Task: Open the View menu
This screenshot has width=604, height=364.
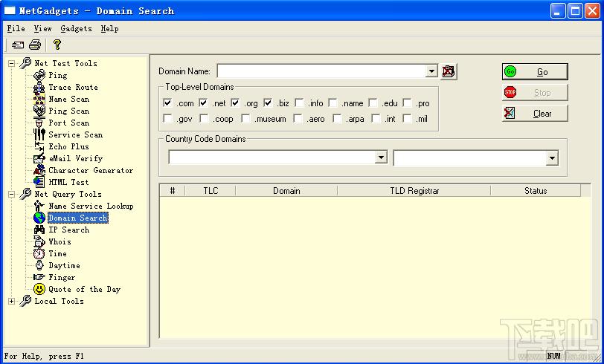Action: click(42, 29)
